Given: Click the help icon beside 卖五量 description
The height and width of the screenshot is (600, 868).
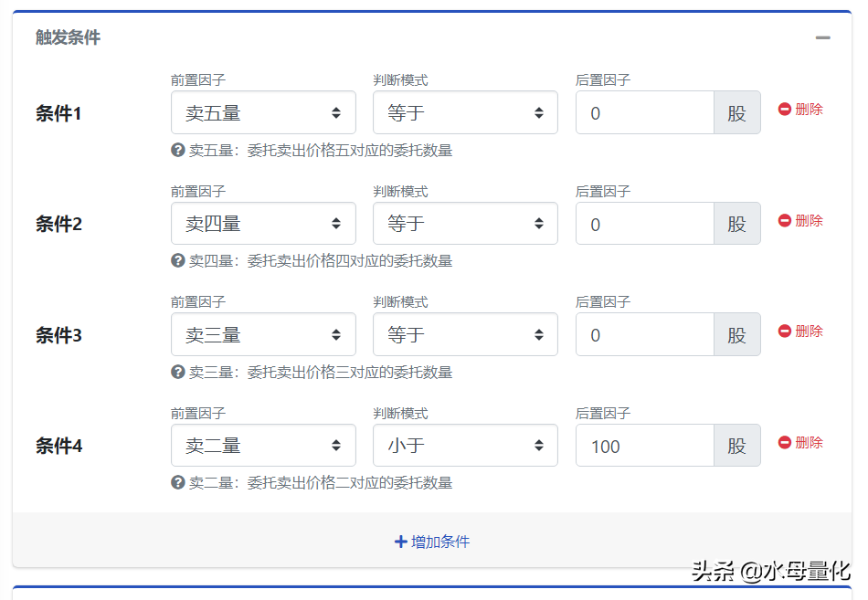Looking at the screenshot, I should 177,150.
